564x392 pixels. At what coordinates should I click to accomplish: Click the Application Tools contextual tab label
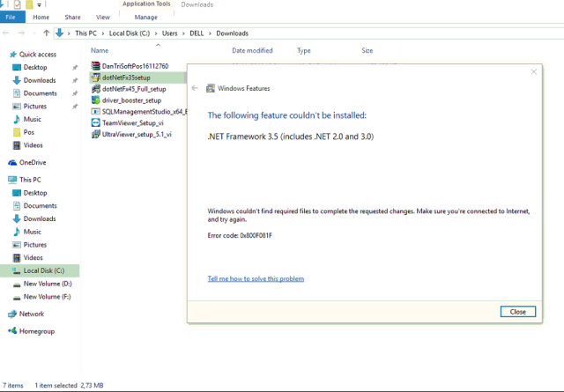[146, 4]
